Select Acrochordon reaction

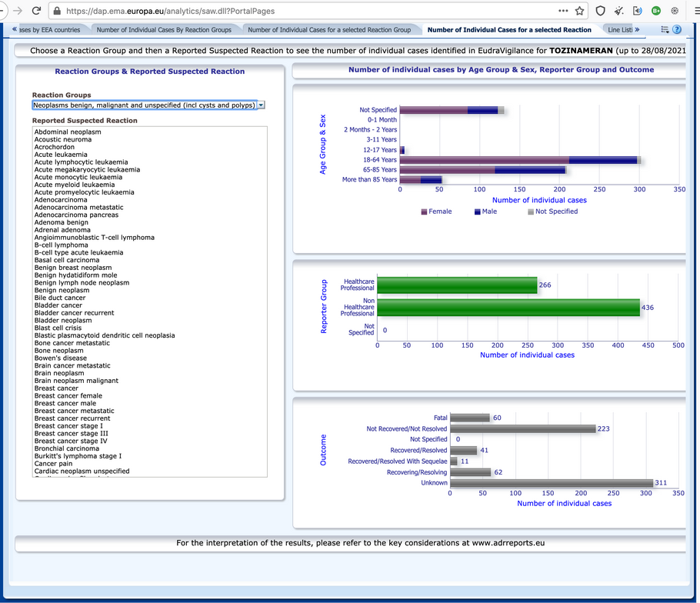(55, 147)
